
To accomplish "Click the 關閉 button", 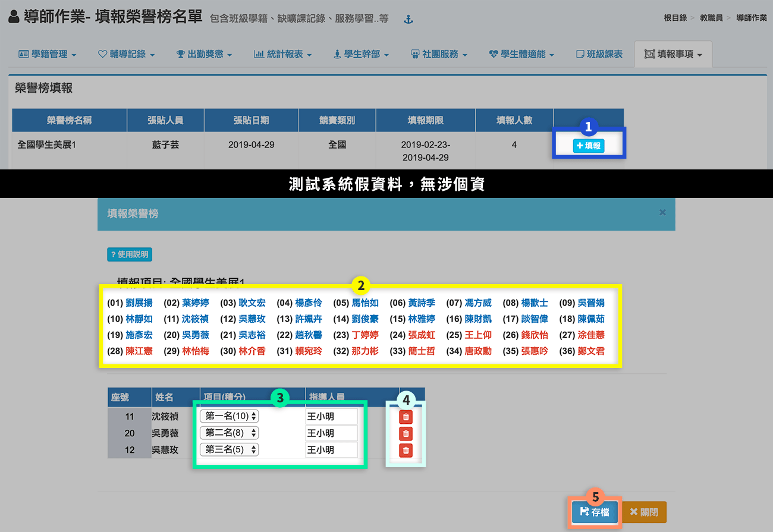I will (x=644, y=512).
